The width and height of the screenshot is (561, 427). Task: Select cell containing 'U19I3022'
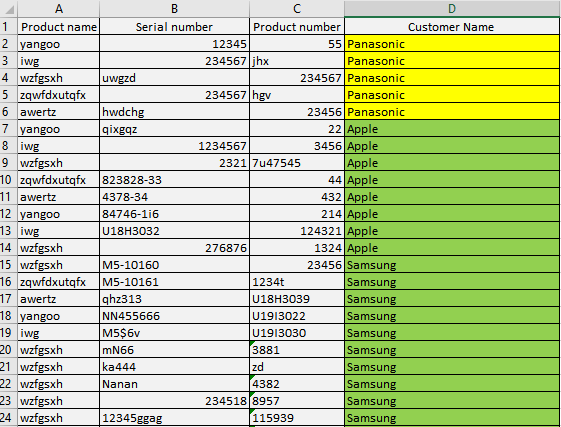297,315
